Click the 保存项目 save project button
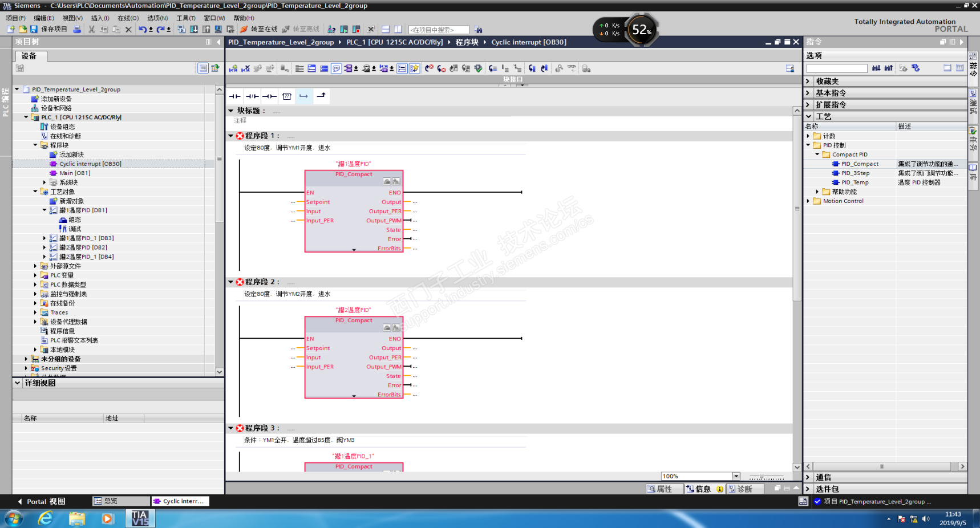Image resolution: width=980 pixels, height=528 pixels. 48,29
